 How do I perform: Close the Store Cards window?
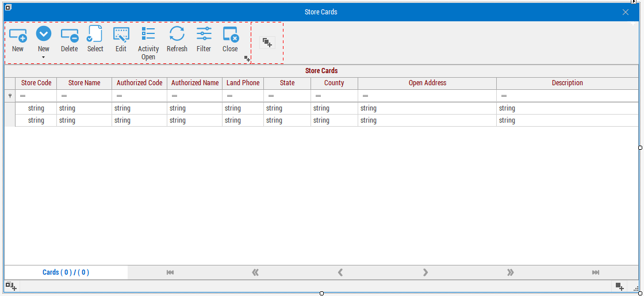[626, 12]
